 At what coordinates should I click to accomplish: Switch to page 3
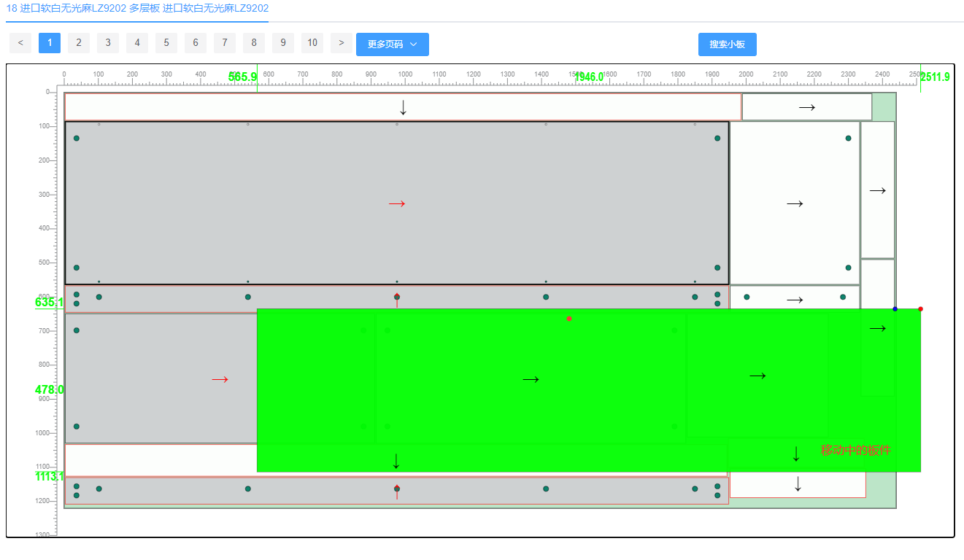108,43
